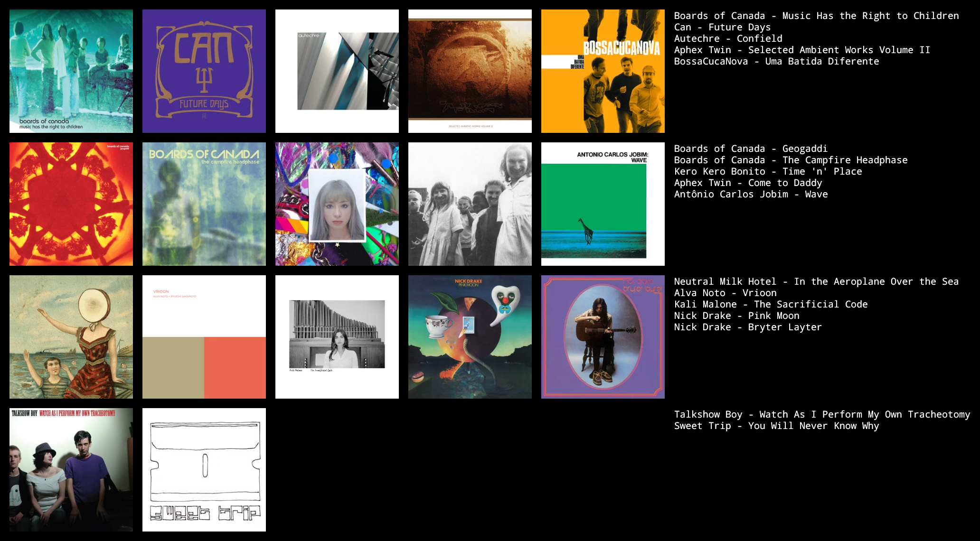Select the Campfire Headphase album cover
This screenshot has width=980, height=541.
pos(204,204)
